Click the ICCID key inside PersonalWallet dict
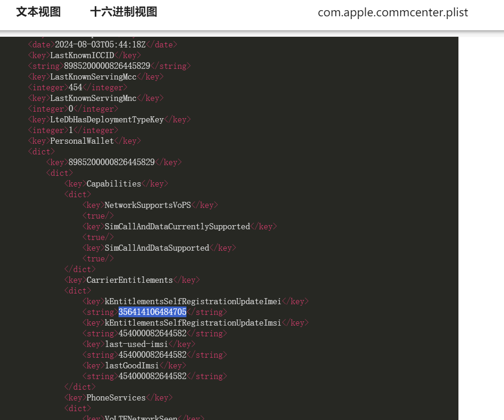 point(112,162)
